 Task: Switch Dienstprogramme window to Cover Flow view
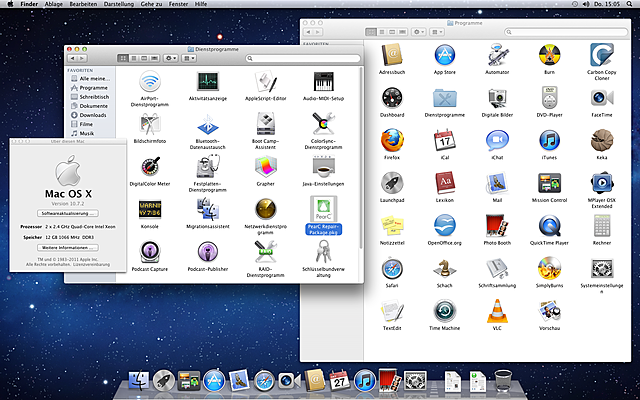tap(154, 58)
